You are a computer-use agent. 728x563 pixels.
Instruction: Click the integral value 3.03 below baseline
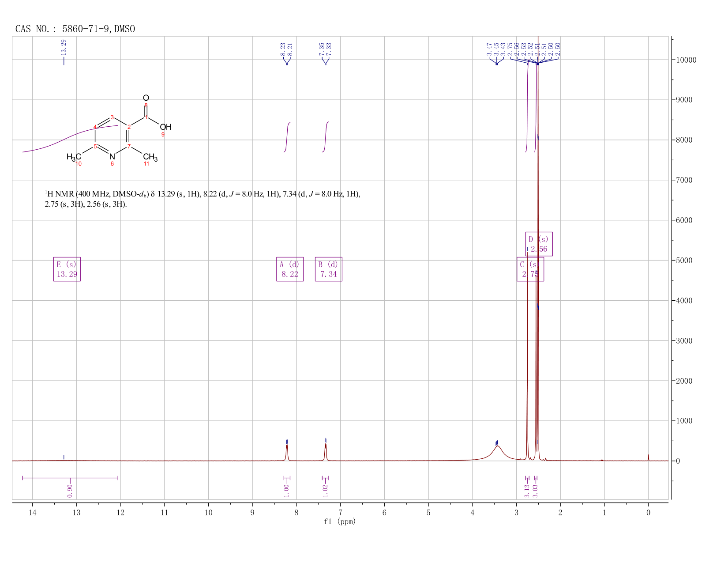point(535,491)
